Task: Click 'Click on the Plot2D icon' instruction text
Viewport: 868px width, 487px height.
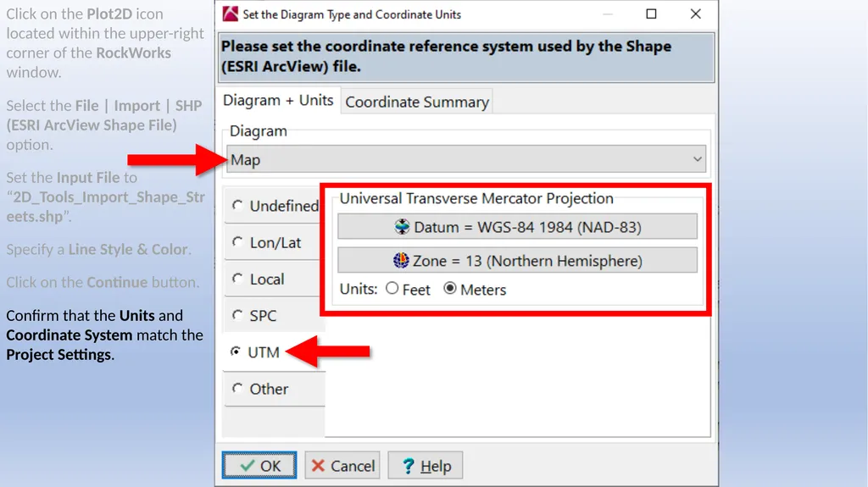Action: (x=105, y=43)
